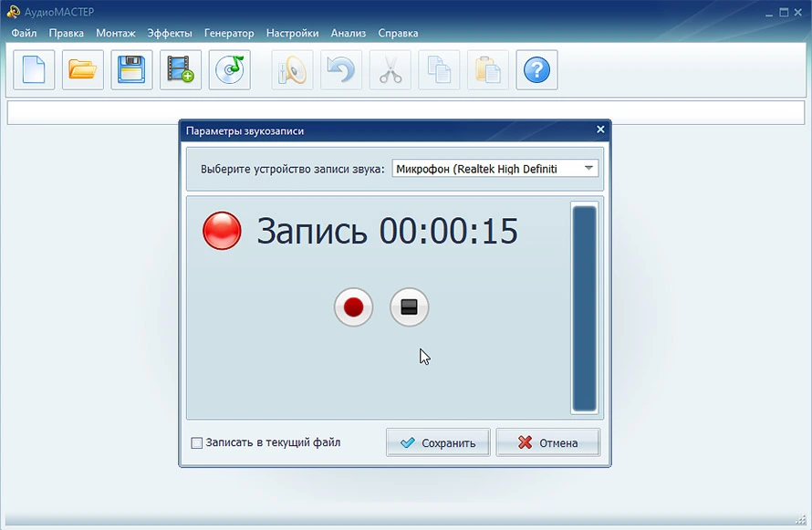Open the Файл menu

(x=25, y=33)
